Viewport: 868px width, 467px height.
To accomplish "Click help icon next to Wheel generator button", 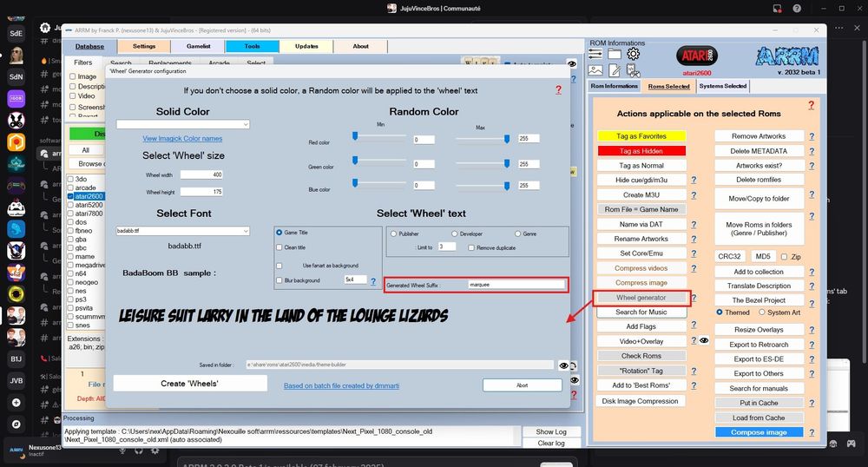I will (694, 298).
